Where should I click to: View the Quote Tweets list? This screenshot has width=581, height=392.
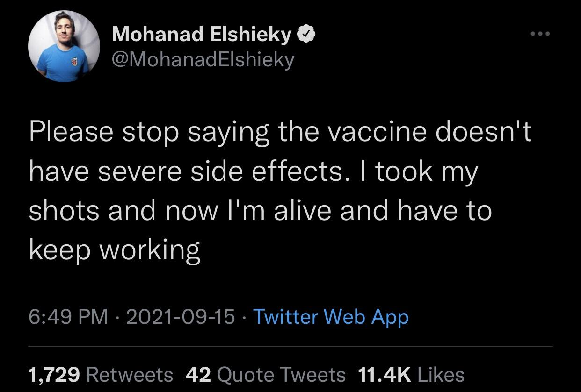click(x=282, y=374)
